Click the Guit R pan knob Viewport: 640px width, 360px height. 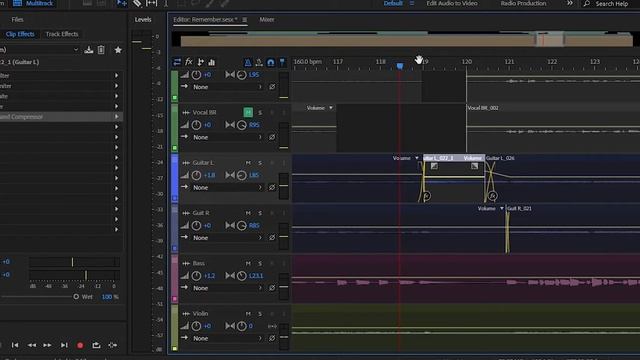(242, 225)
